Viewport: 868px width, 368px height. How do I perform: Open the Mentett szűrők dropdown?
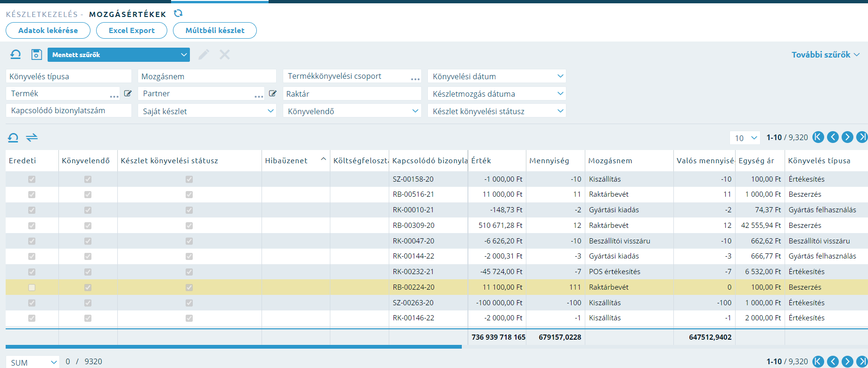point(119,55)
